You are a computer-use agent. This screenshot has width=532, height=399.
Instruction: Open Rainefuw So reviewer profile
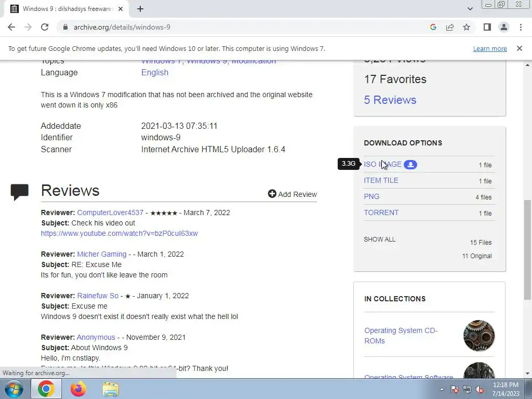click(98, 296)
